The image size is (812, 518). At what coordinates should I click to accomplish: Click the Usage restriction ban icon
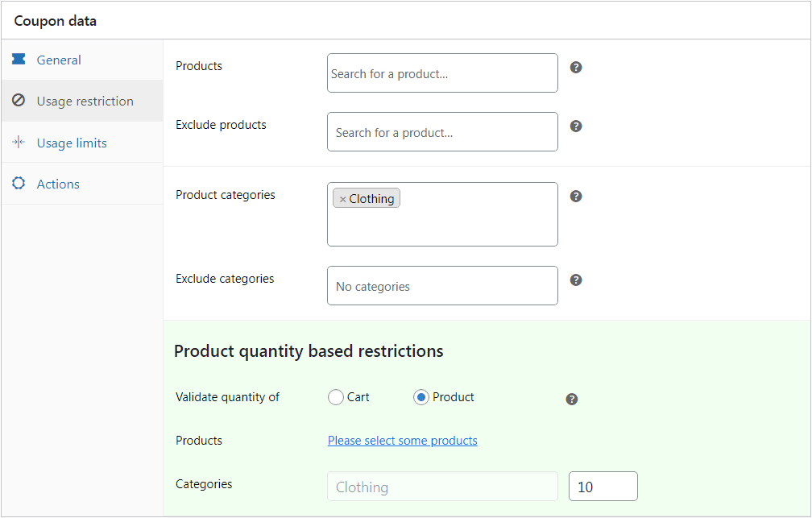(x=19, y=100)
